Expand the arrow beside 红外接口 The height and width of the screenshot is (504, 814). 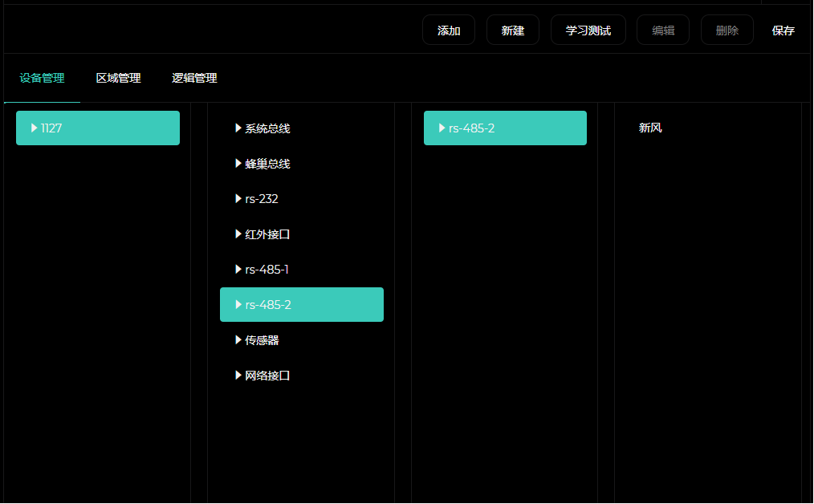click(x=238, y=234)
